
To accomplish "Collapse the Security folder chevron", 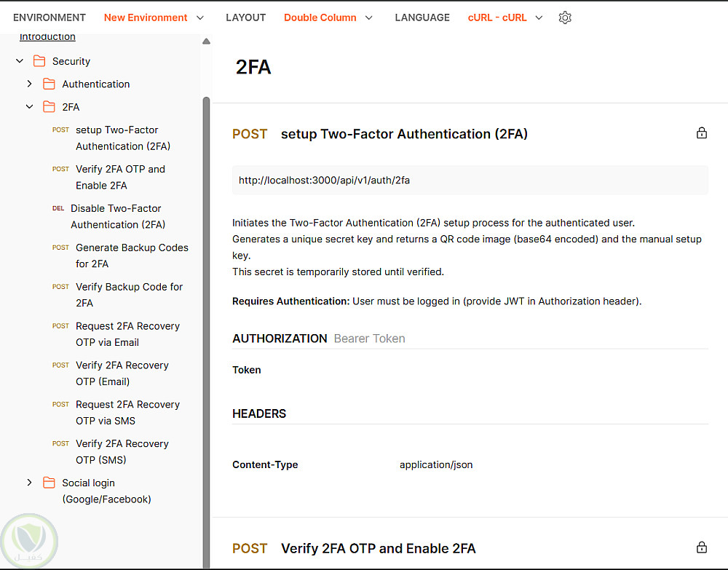I will [x=20, y=61].
